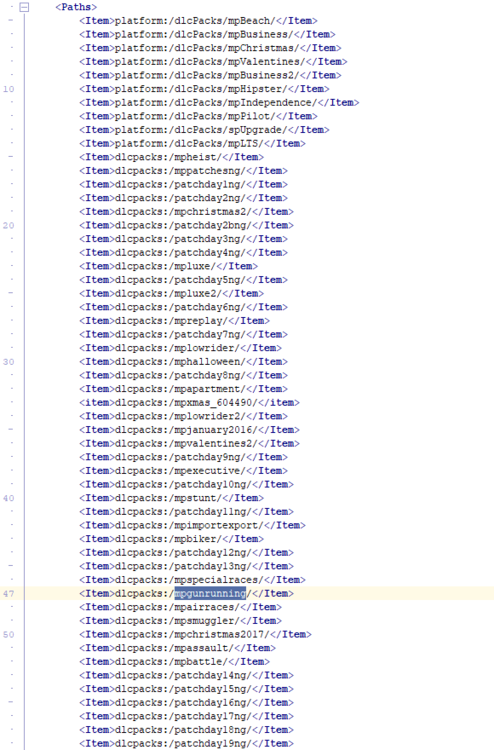Select the mpjanuary2016 line
The width and height of the screenshot is (494, 750).
[x=189, y=430]
